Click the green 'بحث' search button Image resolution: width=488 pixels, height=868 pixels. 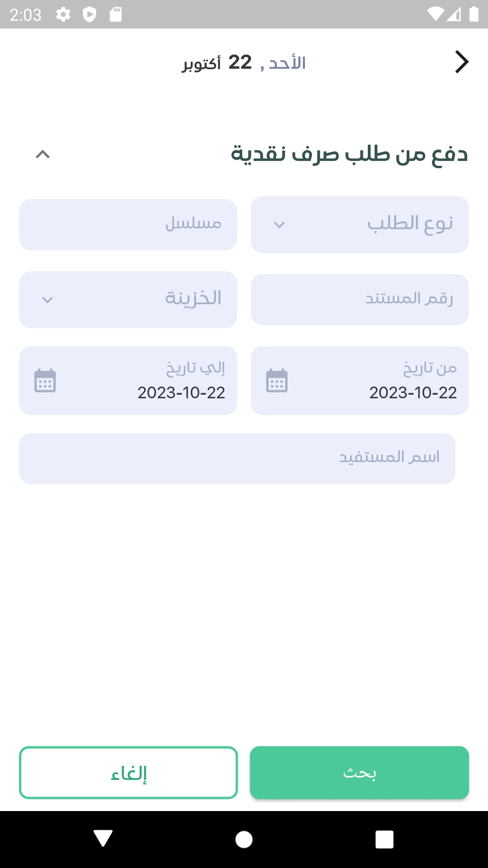[359, 773]
